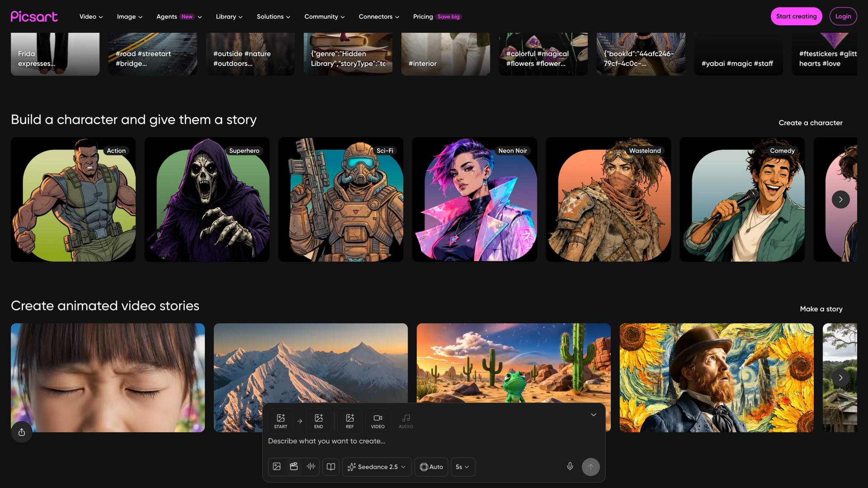Expand the Solutions menu
The image size is (868, 488).
point(274,17)
